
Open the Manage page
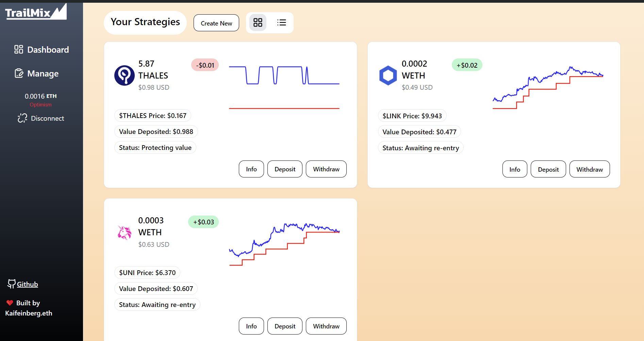click(36, 73)
